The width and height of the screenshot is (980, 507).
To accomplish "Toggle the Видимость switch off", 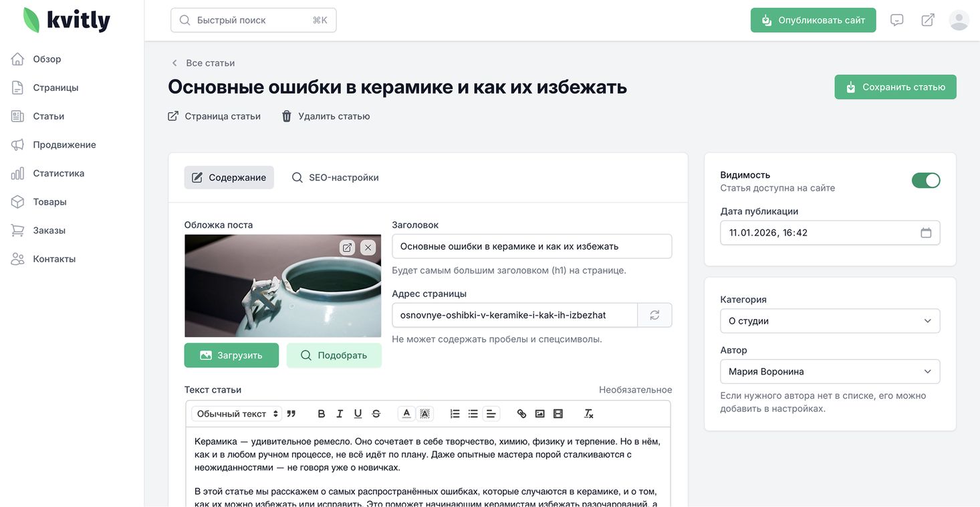I will (926, 180).
